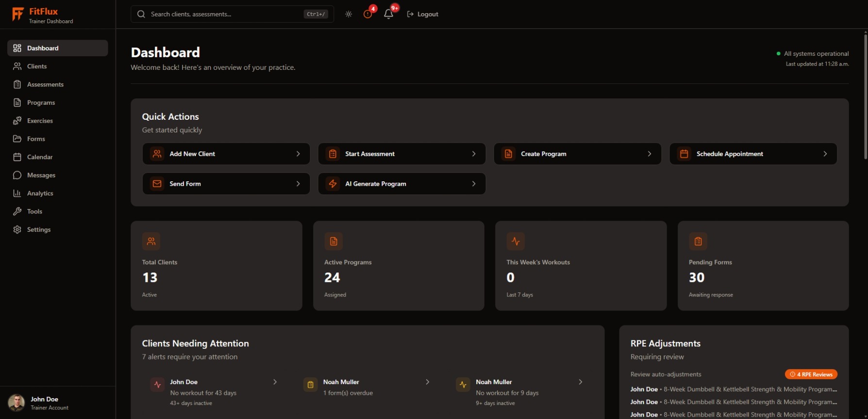
Task: Expand John Doe's no workout alert chevron
Action: [275, 382]
